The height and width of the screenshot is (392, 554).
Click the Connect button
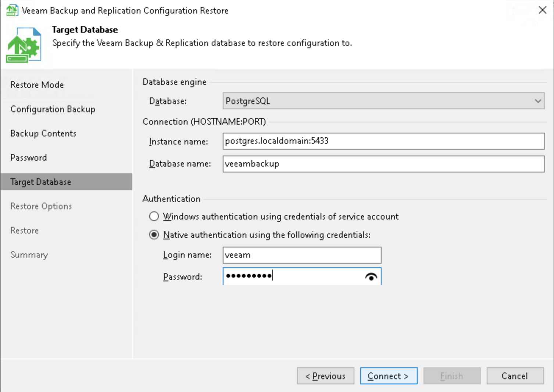pos(389,376)
